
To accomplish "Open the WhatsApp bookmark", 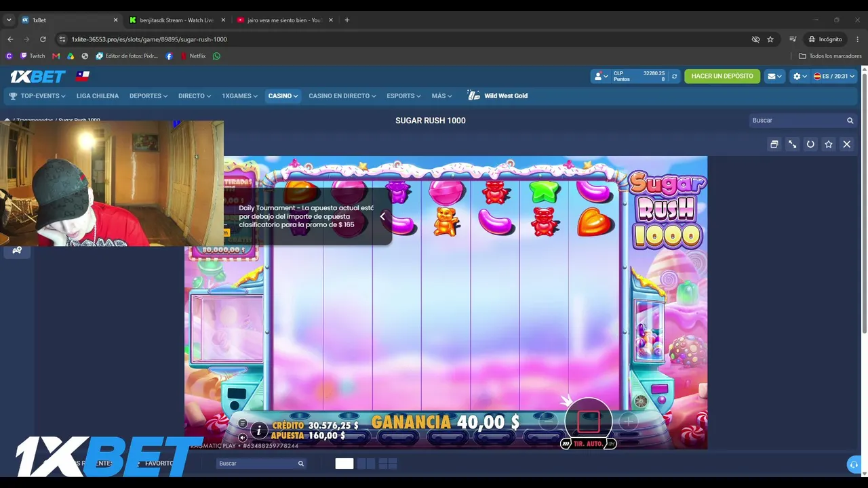I will (216, 56).
